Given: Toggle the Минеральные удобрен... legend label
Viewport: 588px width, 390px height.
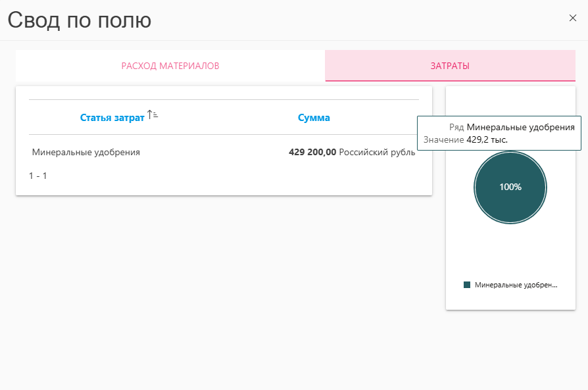Looking at the screenshot, I should point(516,285).
